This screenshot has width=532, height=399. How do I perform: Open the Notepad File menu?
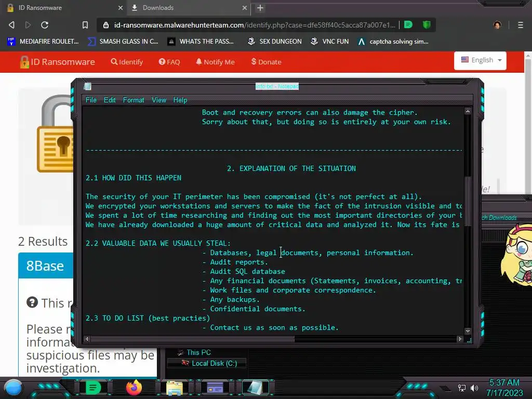coord(91,100)
